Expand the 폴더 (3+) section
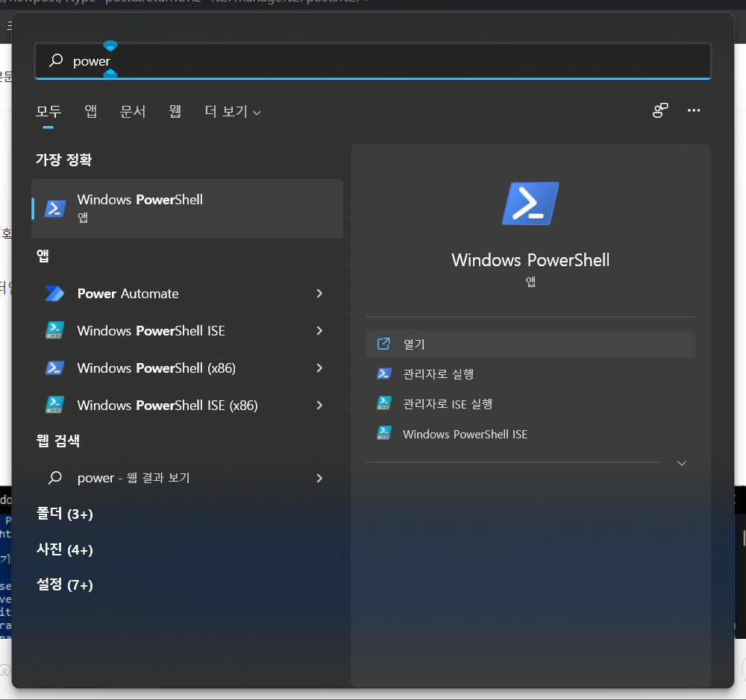Viewport: 746px width, 700px height. coord(65,514)
